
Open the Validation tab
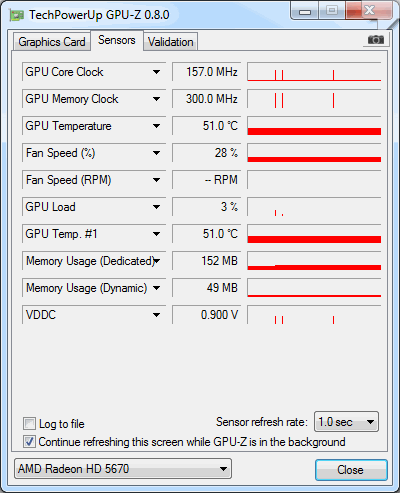pyautogui.click(x=171, y=42)
